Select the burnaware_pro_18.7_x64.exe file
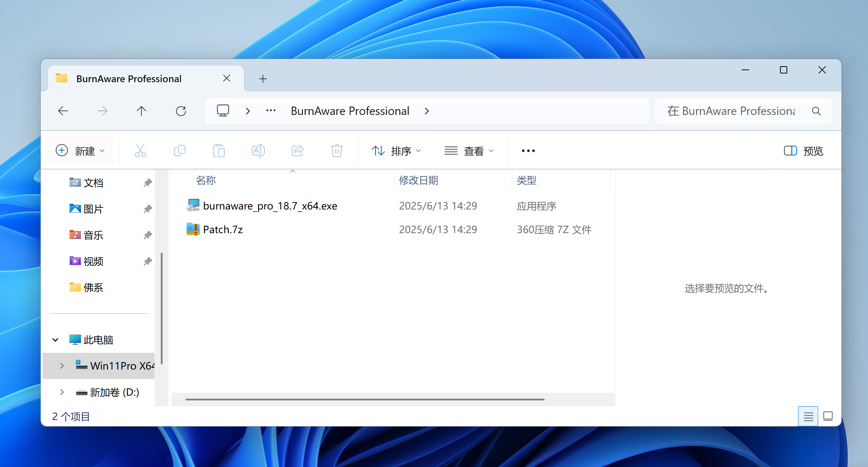Screen dimensions: 868x467 click(270, 206)
